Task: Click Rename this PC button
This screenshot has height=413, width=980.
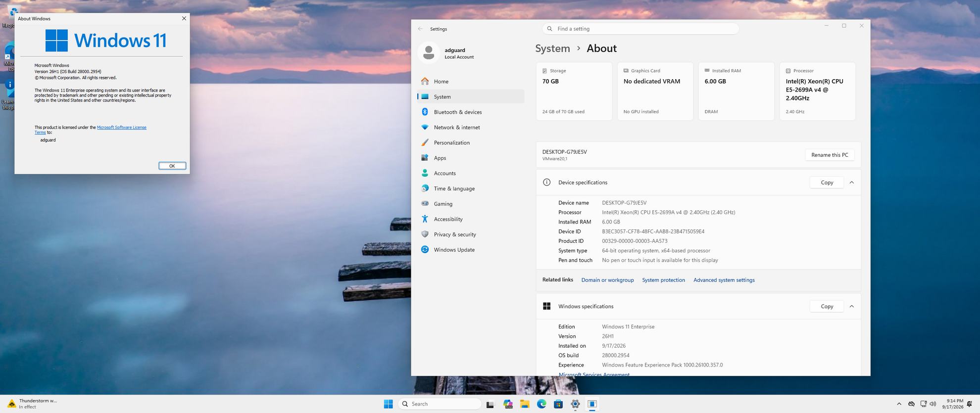Action: click(830, 155)
